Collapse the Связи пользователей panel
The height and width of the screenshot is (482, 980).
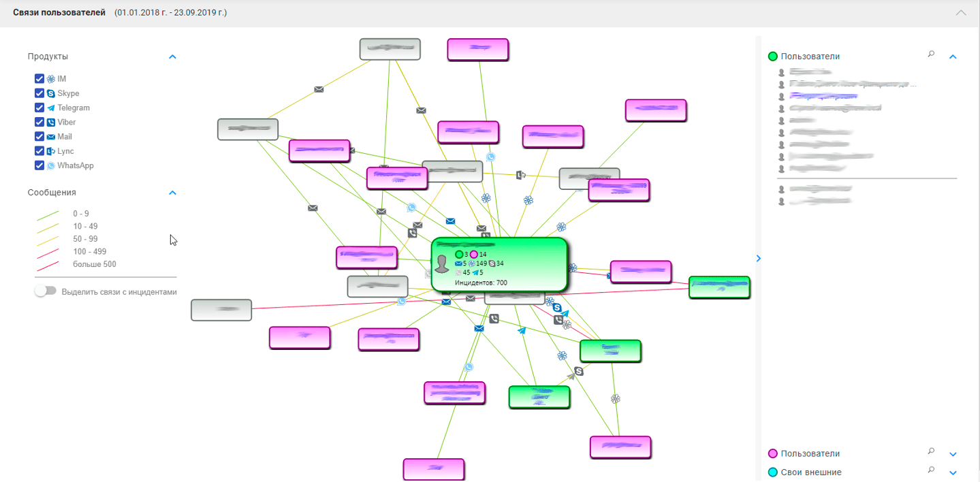(x=961, y=13)
